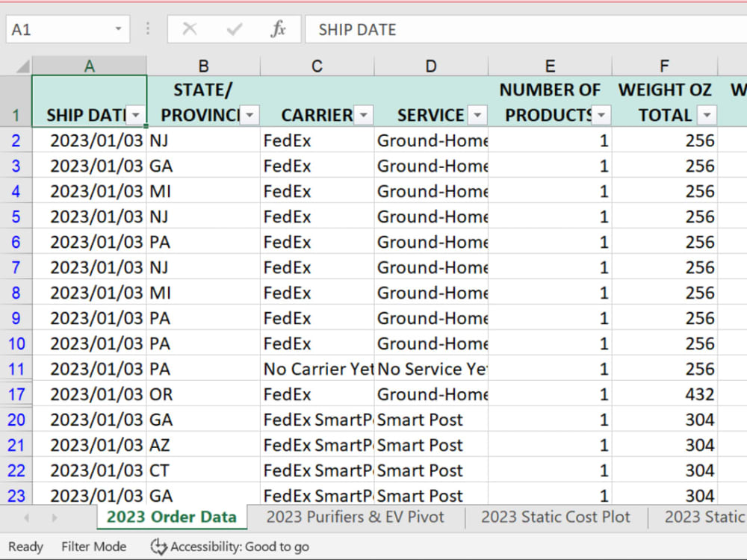747x560 pixels.
Task: Click the Enter checkmark icon in formula bar
Action: 234,29
